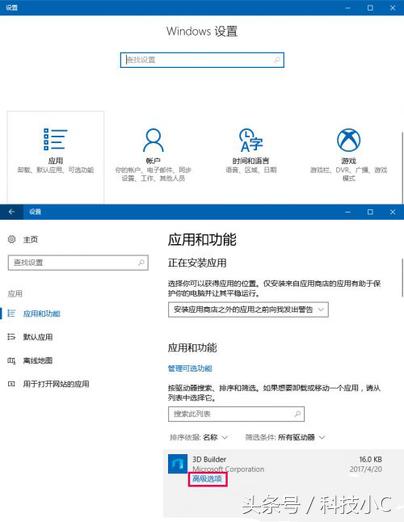
Task: Click 高级选项 link under 3D Builder
Action: (207, 479)
